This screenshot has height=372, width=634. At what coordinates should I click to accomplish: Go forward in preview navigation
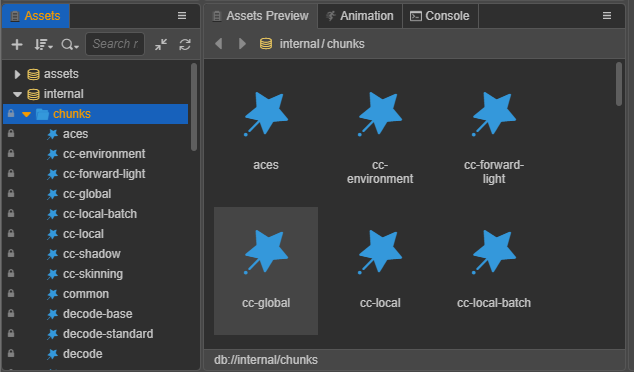(x=242, y=43)
